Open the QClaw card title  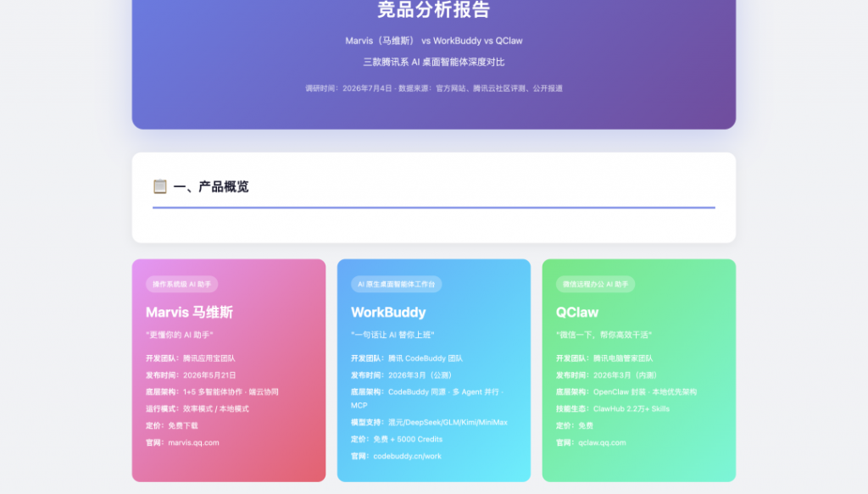(577, 312)
